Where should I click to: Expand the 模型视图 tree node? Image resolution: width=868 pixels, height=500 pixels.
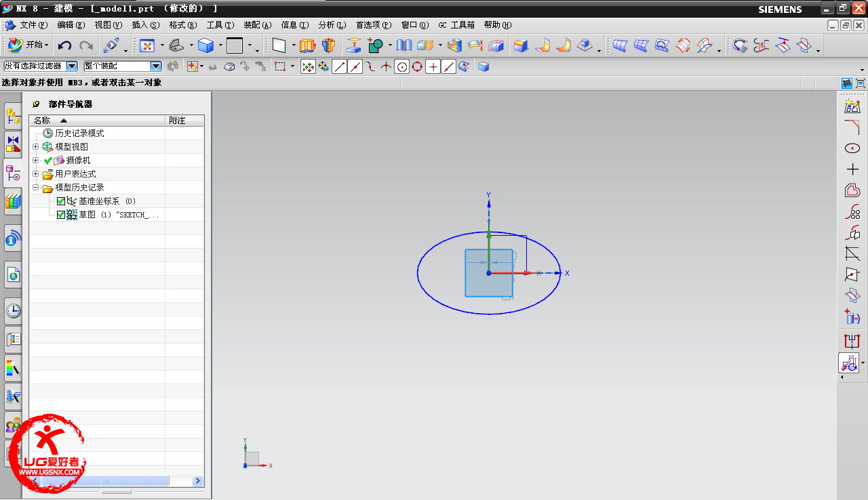point(35,147)
